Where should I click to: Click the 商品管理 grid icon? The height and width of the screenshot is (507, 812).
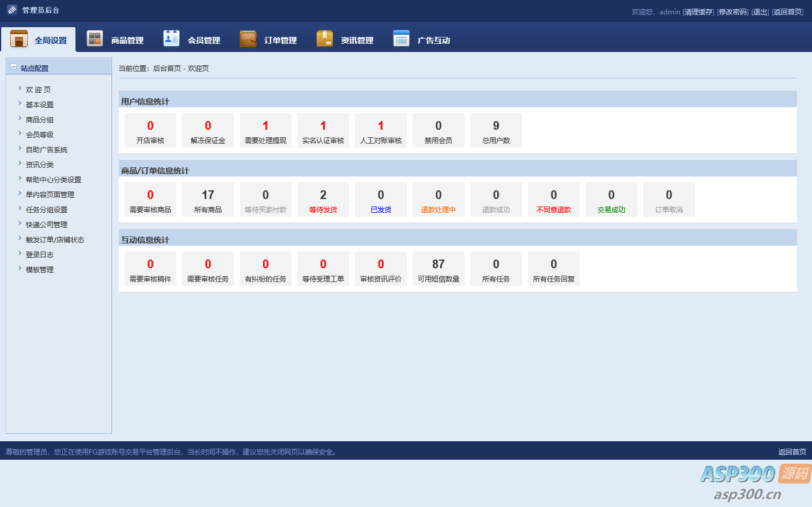click(95, 39)
